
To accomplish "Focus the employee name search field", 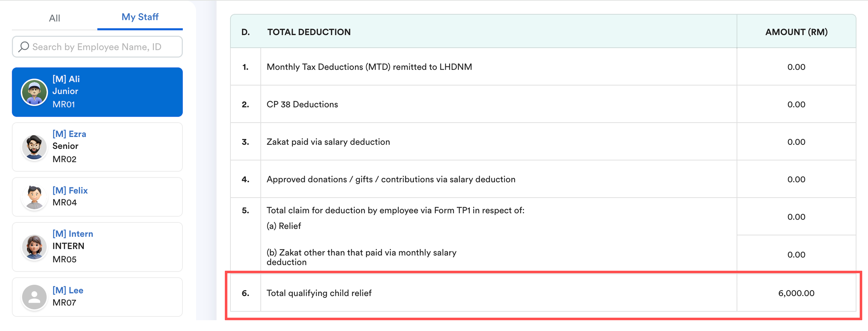I will pos(101,47).
